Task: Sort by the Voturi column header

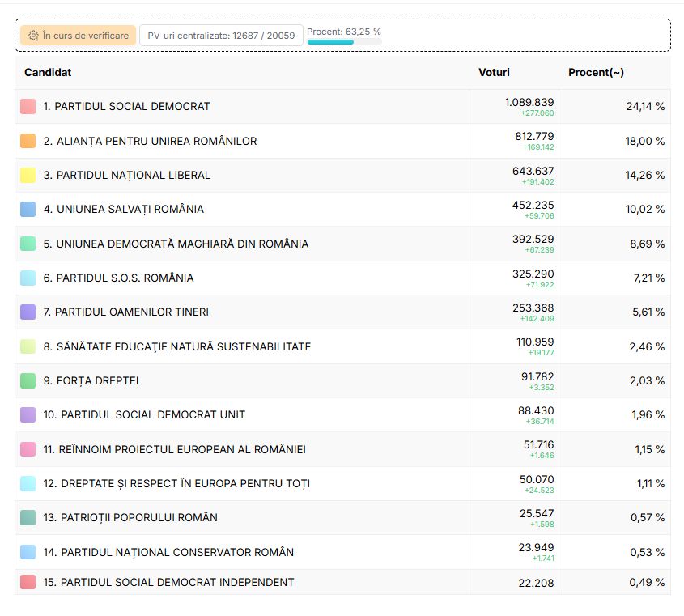Action: [494, 72]
